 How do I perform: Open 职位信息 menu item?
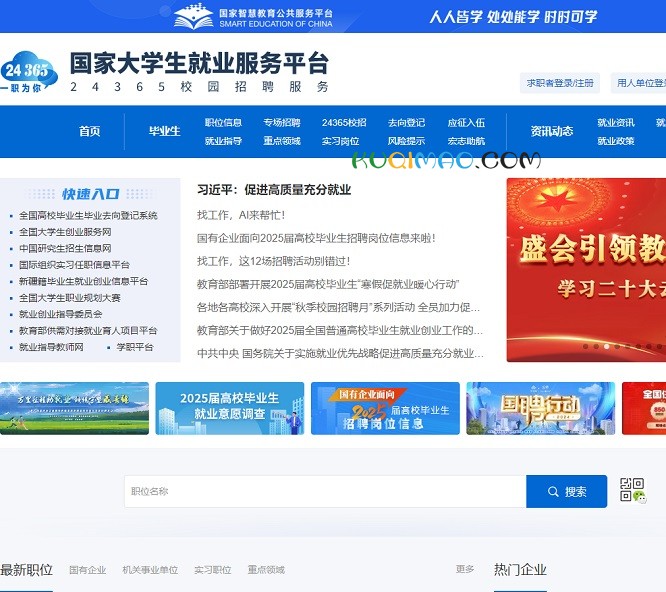point(223,123)
